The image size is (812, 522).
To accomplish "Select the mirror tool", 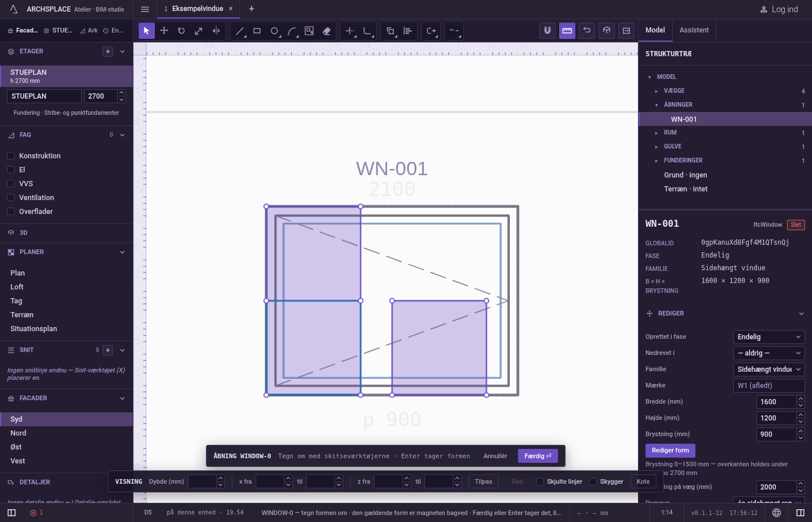I will tap(216, 31).
